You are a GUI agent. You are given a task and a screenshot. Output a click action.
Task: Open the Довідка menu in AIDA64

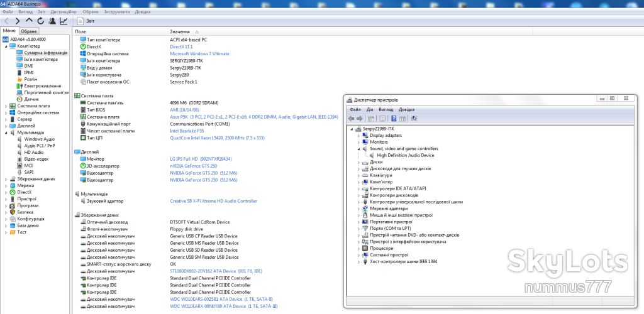(143, 12)
